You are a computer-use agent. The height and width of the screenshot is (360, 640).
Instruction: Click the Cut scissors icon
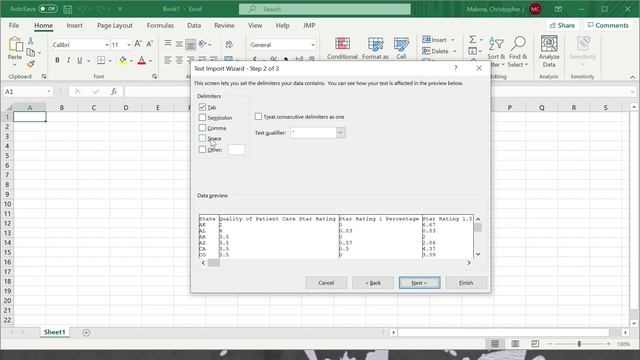31,41
